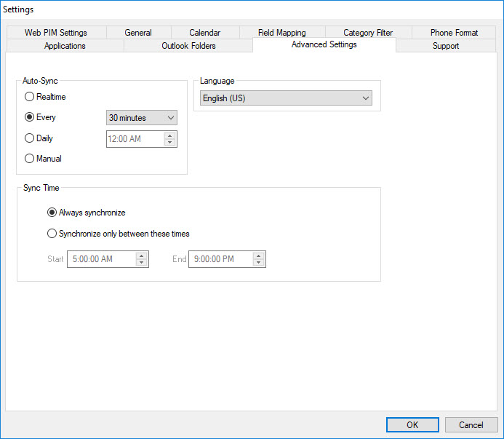This screenshot has width=504, height=439.
Task: Go to the Field Mapping tab
Action: click(281, 33)
